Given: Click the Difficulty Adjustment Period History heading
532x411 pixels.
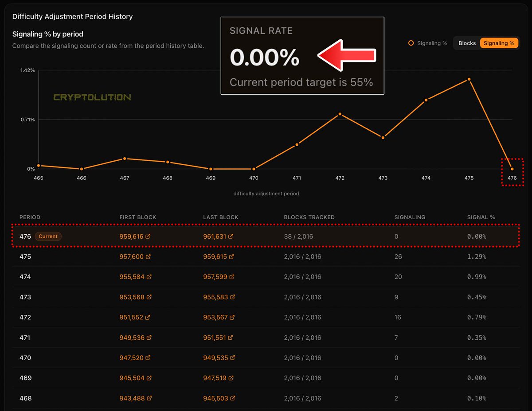Looking at the screenshot, I should point(73,17).
